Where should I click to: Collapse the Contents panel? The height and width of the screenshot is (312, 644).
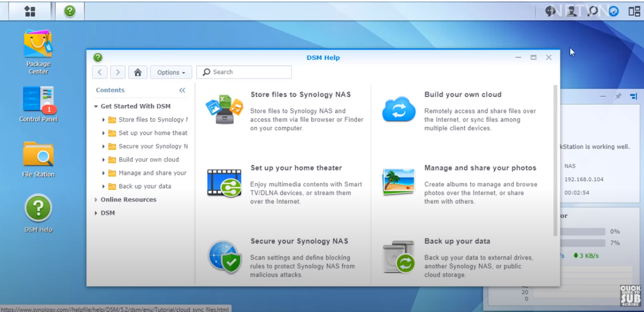[x=182, y=90]
